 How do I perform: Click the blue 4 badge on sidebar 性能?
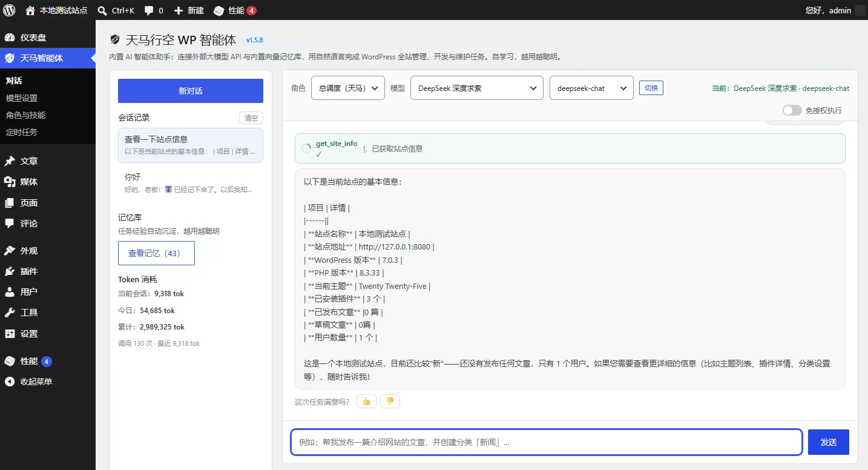[x=47, y=362]
